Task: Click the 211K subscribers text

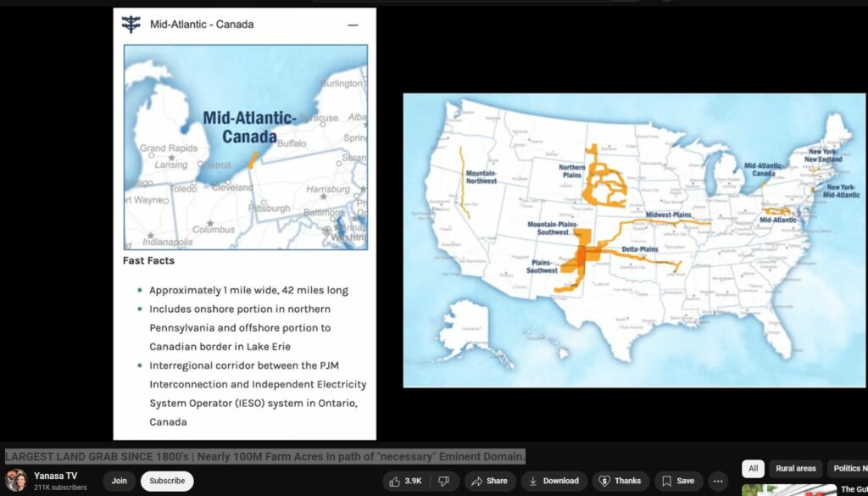Action: pyautogui.click(x=60, y=488)
